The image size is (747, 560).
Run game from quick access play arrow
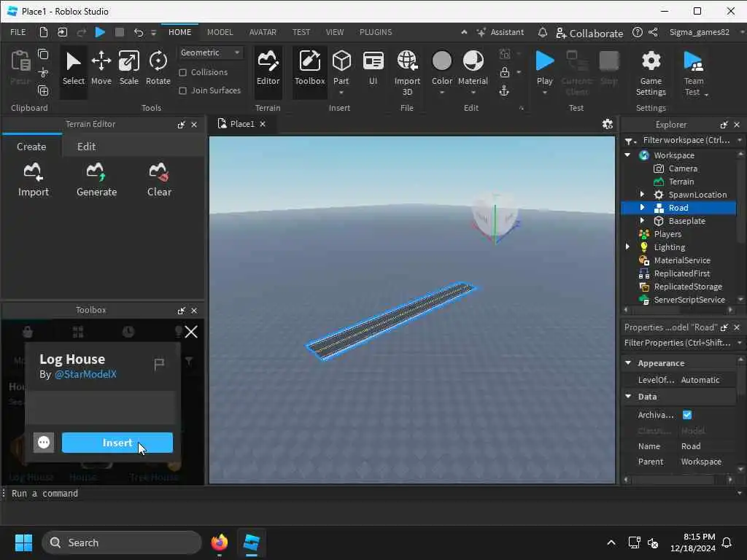point(99,32)
